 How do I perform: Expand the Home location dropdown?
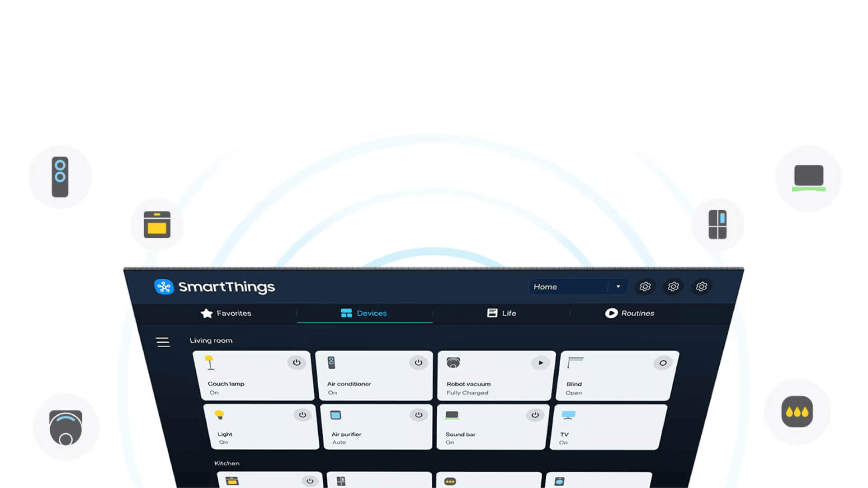pos(618,286)
